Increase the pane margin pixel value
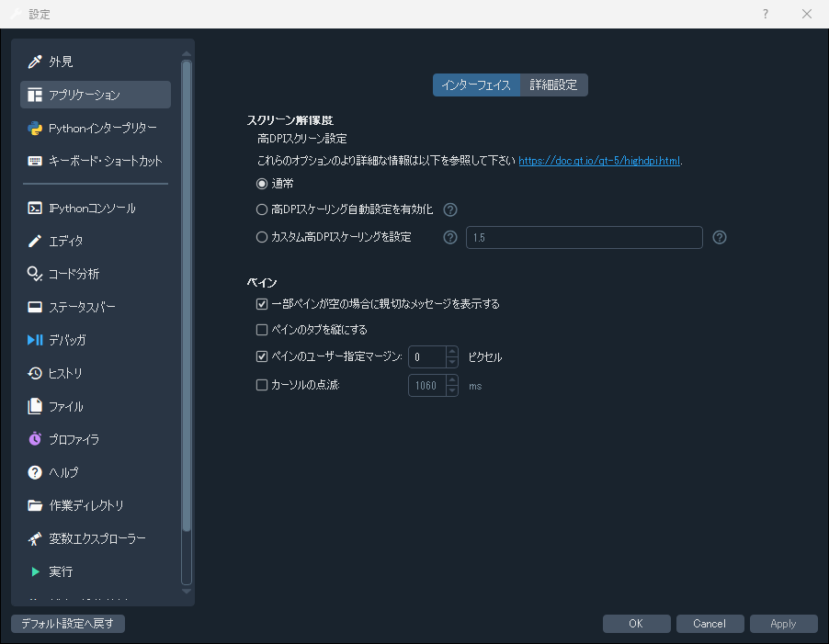The image size is (829, 644). coord(452,352)
